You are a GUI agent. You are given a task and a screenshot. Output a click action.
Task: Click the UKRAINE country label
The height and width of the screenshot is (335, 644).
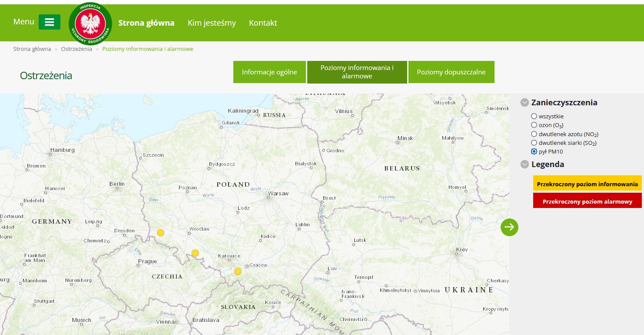(469, 290)
